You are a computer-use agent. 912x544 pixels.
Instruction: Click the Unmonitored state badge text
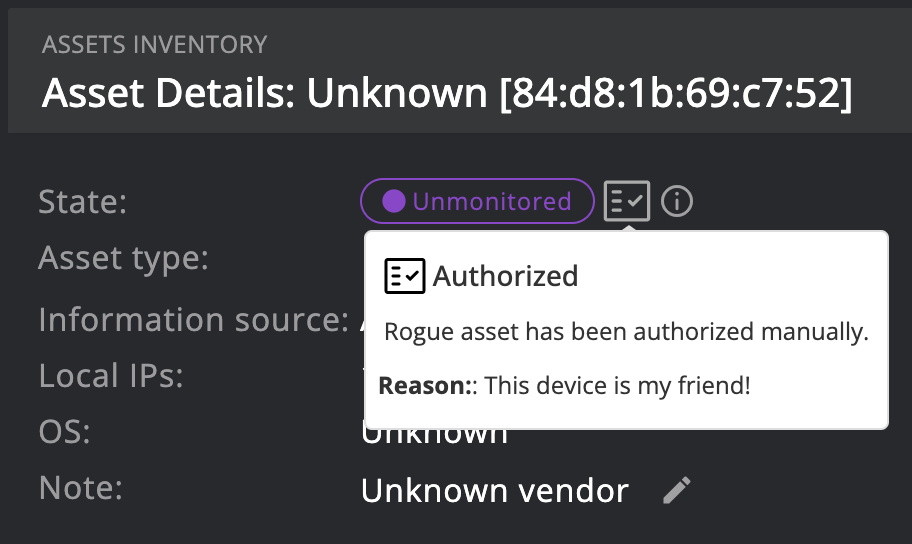click(x=491, y=202)
